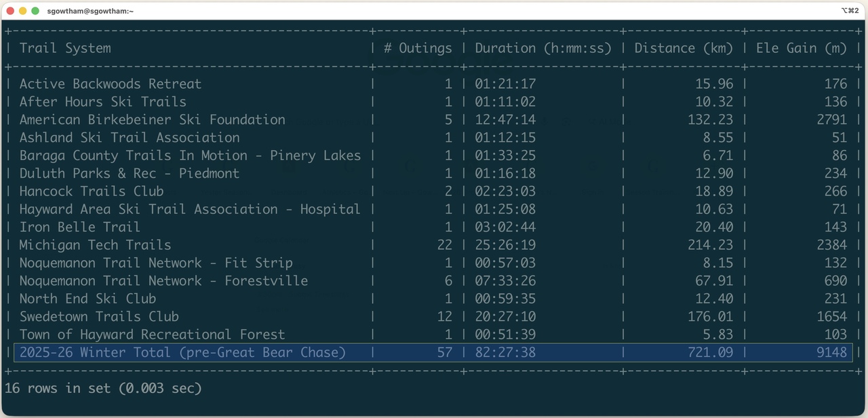Click the Swedetown Trails Club entry
This screenshot has width=868, height=418.
pyautogui.click(x=99, y=316)
